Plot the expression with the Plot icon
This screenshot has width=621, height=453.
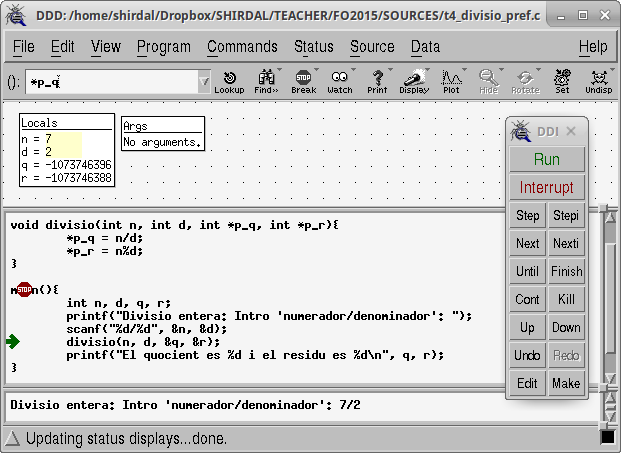451,81
